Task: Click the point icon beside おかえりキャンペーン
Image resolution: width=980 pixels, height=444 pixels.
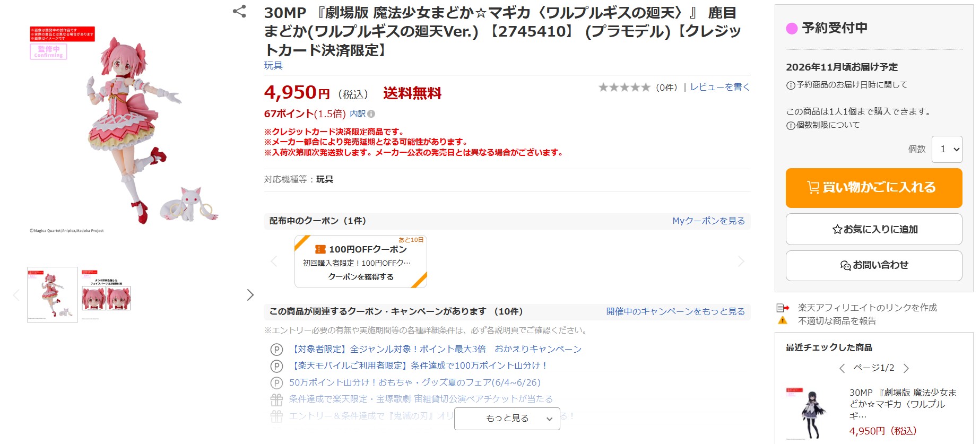Action: [276, 350]
